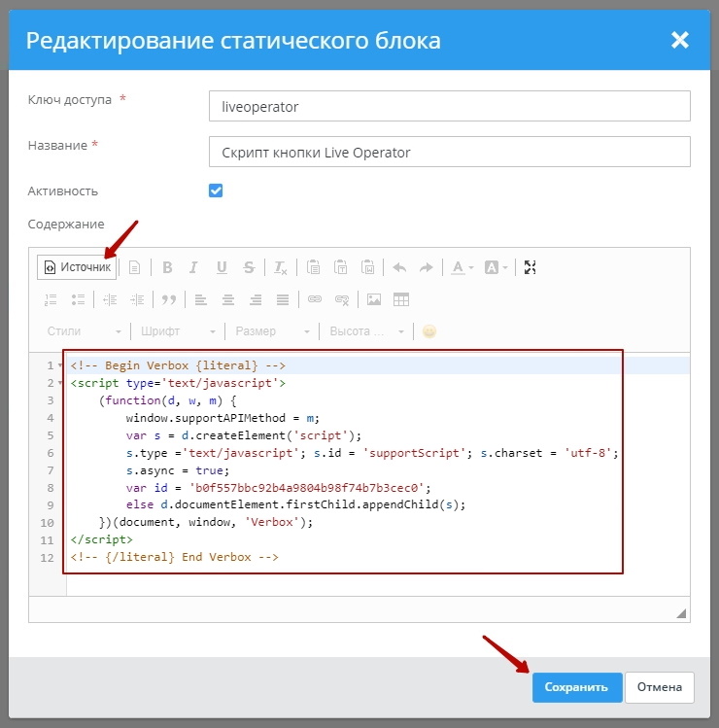
Task: Click the smiley emoji icon
Action: 429,331
